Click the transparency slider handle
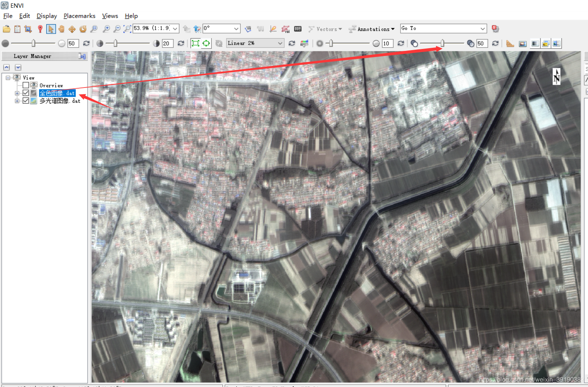 (443, 43)
